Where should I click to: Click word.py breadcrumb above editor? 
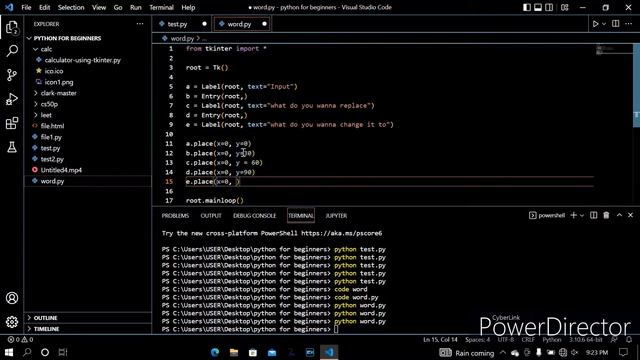pos(182,38)
